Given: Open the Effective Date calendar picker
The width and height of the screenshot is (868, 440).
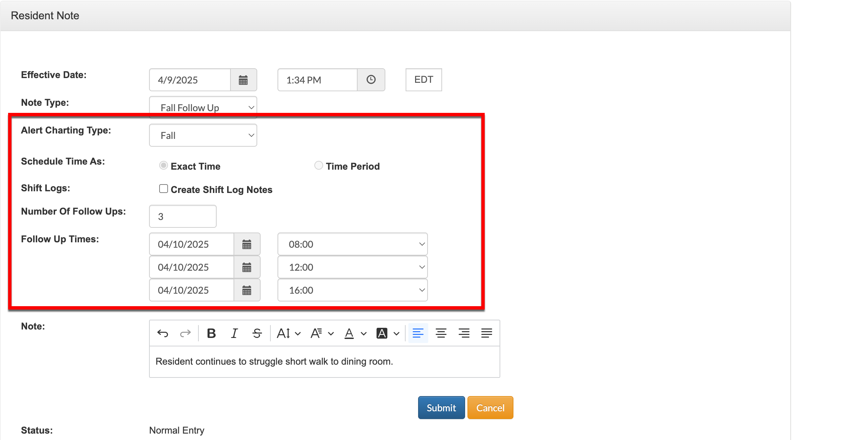Looking at the screenshot, I should pos(243,80).
